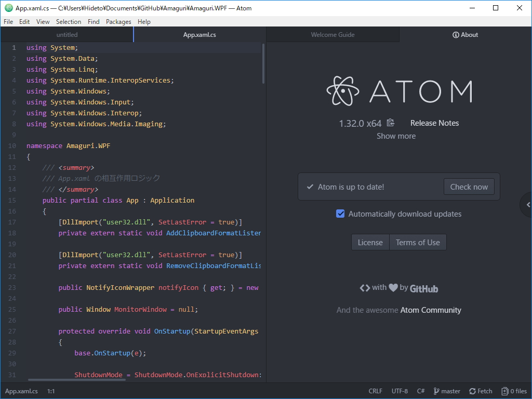532x399 pixels.
Task: Click the Fetch sync icon in status bar
Action: point(472,391)
